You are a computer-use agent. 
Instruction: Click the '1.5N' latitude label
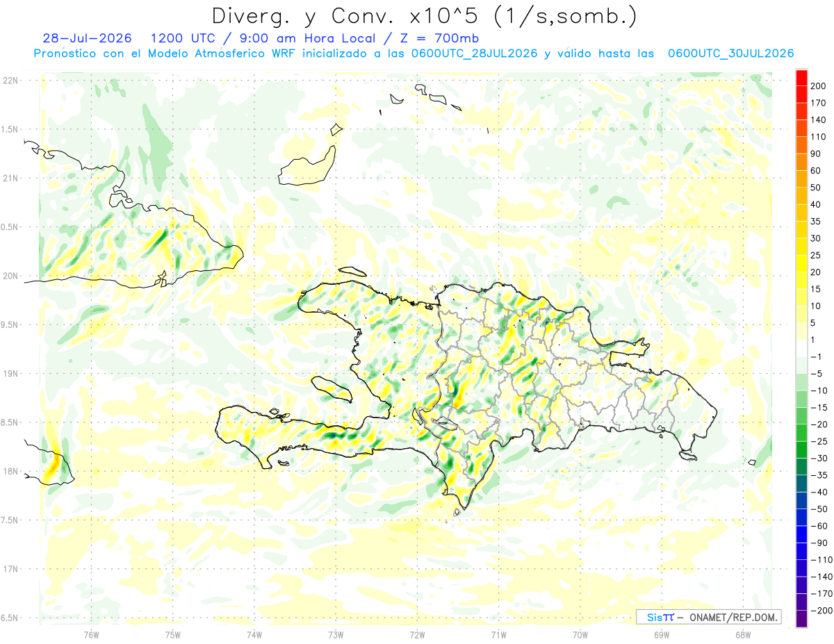point(10,129)
